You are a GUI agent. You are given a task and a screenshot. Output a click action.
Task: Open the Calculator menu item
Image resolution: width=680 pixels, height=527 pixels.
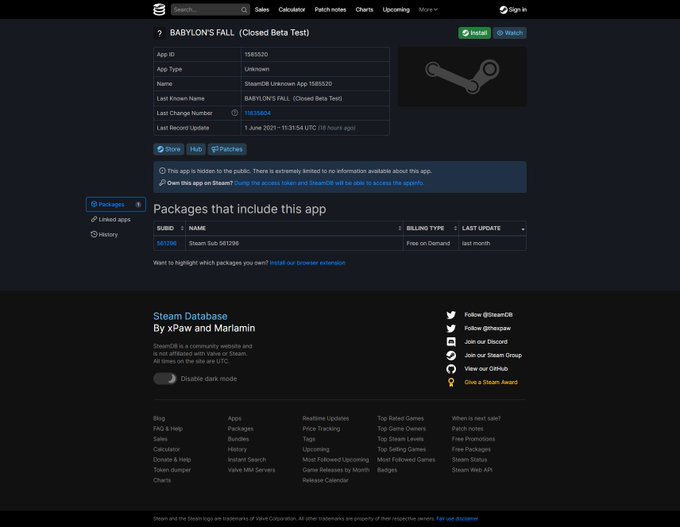tap(292, 10)
